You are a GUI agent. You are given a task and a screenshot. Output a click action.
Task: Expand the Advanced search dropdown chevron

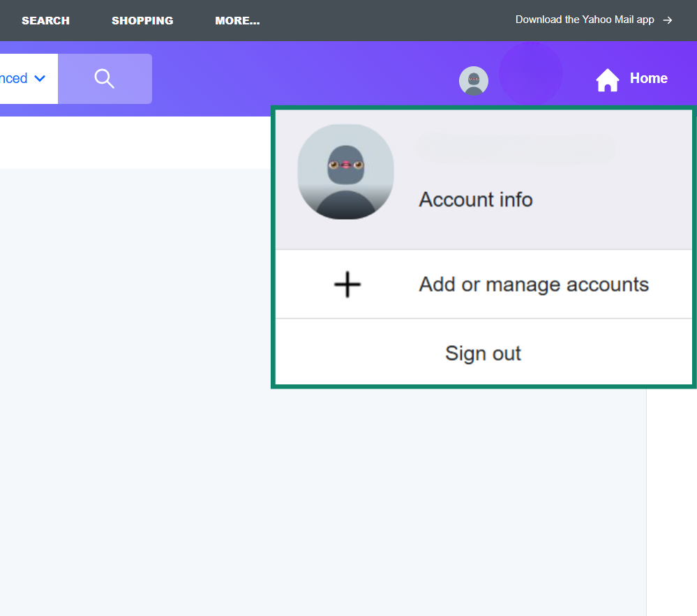(39, 78)
